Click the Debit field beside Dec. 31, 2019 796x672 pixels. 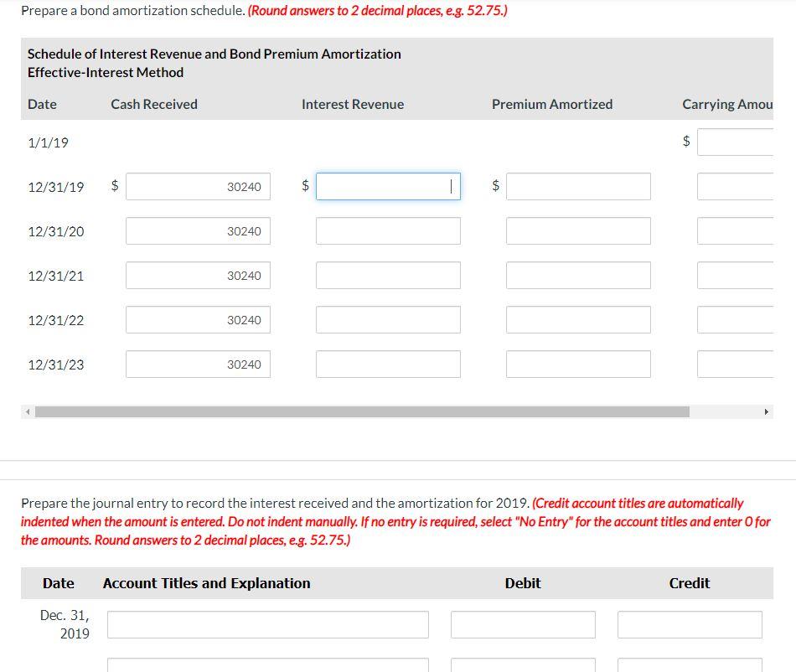click(x=523, y=623)
